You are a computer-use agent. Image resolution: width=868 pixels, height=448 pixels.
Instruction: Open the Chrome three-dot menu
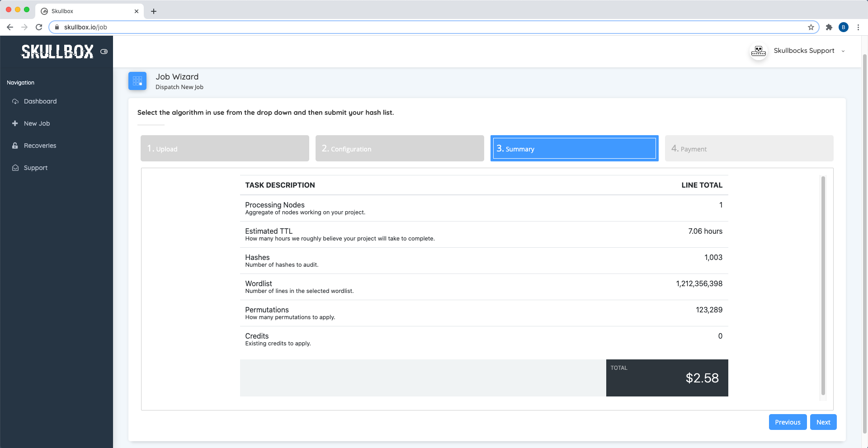[859, 27]
